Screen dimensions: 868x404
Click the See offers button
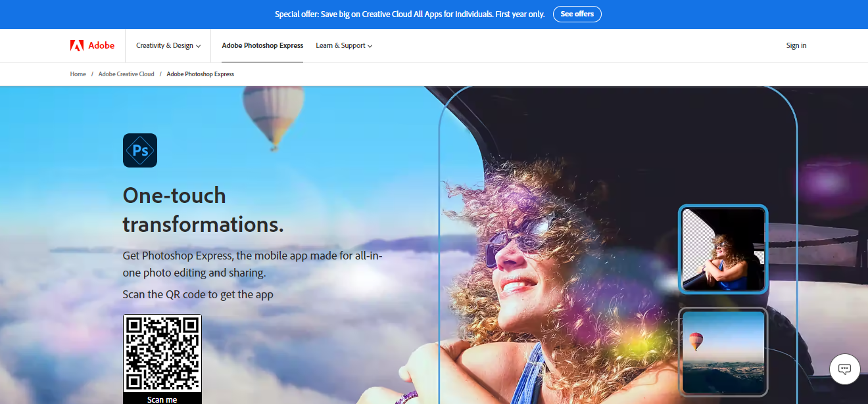tap(577, 14)
